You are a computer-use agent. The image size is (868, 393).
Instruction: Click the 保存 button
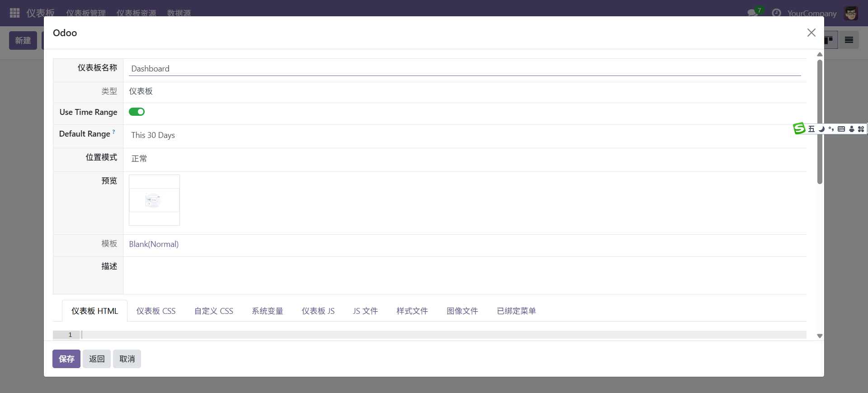[66, 359]
